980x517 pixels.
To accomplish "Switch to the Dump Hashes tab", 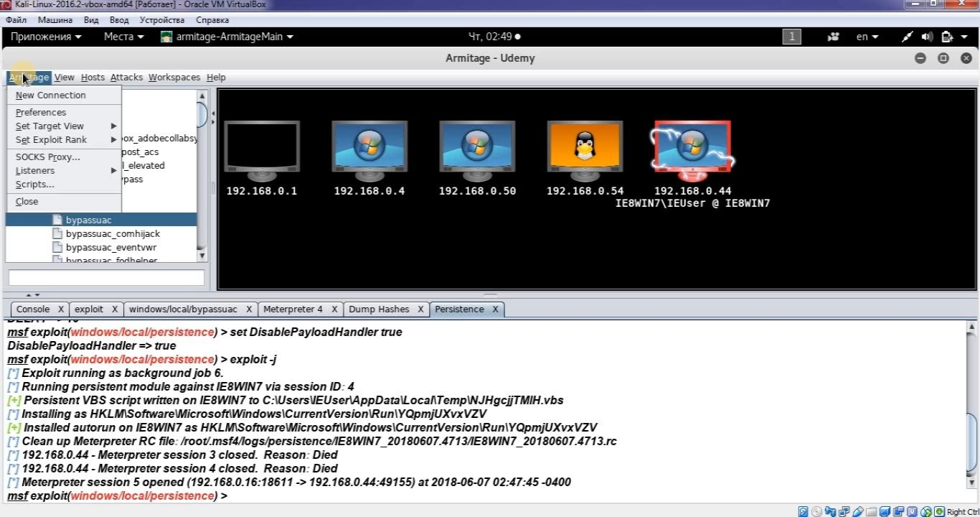I will 379,309.
